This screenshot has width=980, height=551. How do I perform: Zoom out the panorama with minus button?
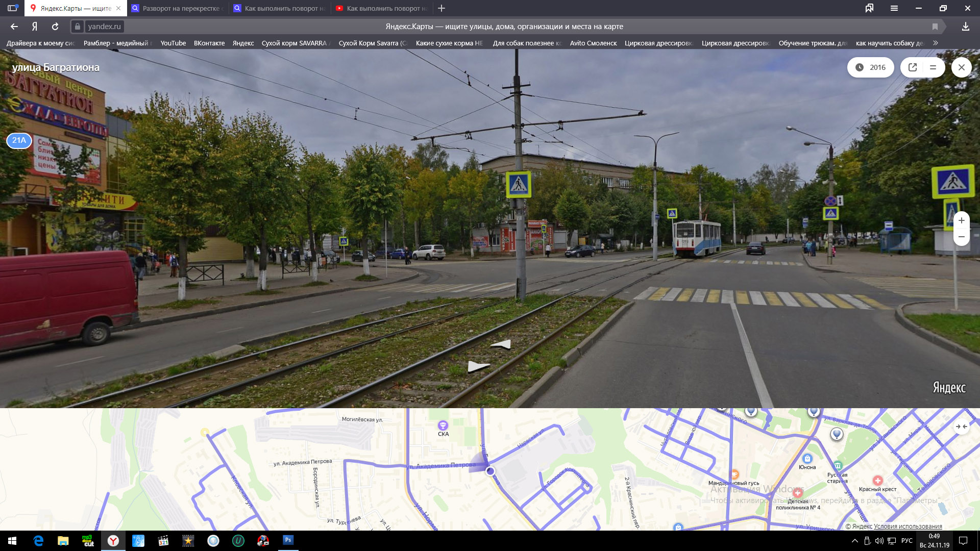pyautogui.click(x=961, y=237)
